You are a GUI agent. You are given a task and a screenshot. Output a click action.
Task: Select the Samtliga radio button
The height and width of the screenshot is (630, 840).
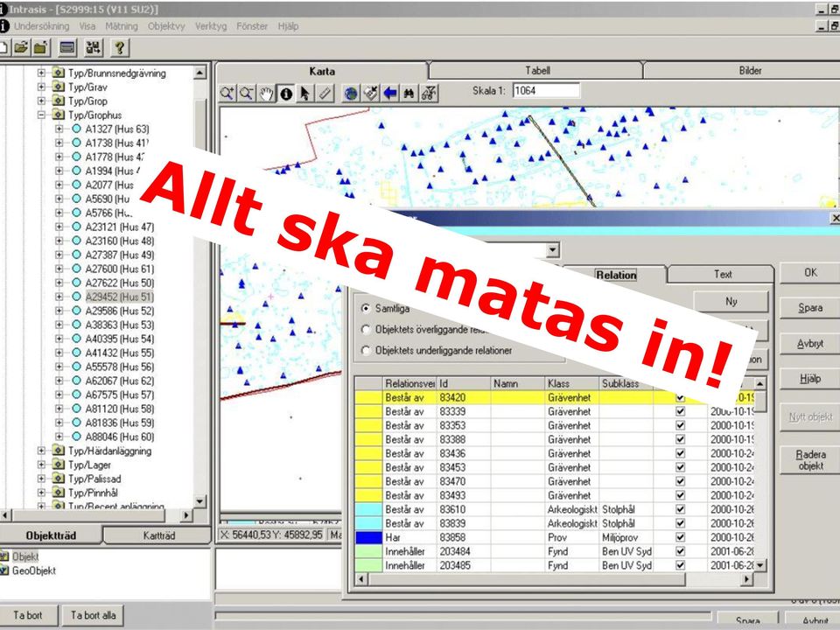coord(366,309)
